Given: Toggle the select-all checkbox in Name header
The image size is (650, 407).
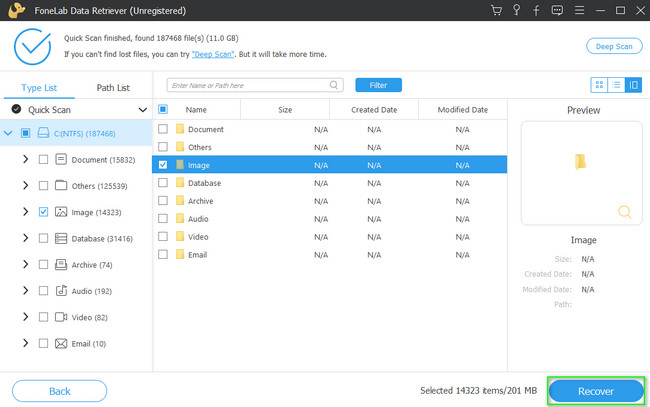Looking at the screenshot, I should 163,109.
